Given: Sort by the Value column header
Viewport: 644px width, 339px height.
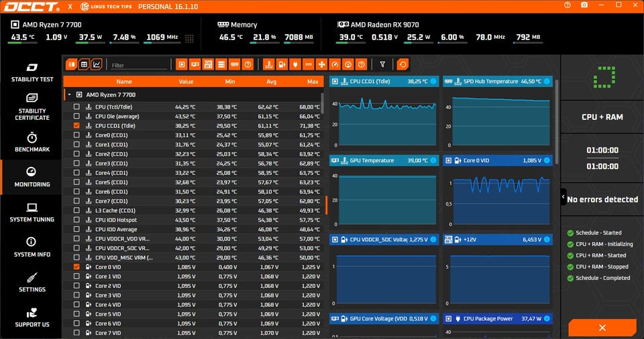Looking at the screenshot, I should click(x=186, y=82).
